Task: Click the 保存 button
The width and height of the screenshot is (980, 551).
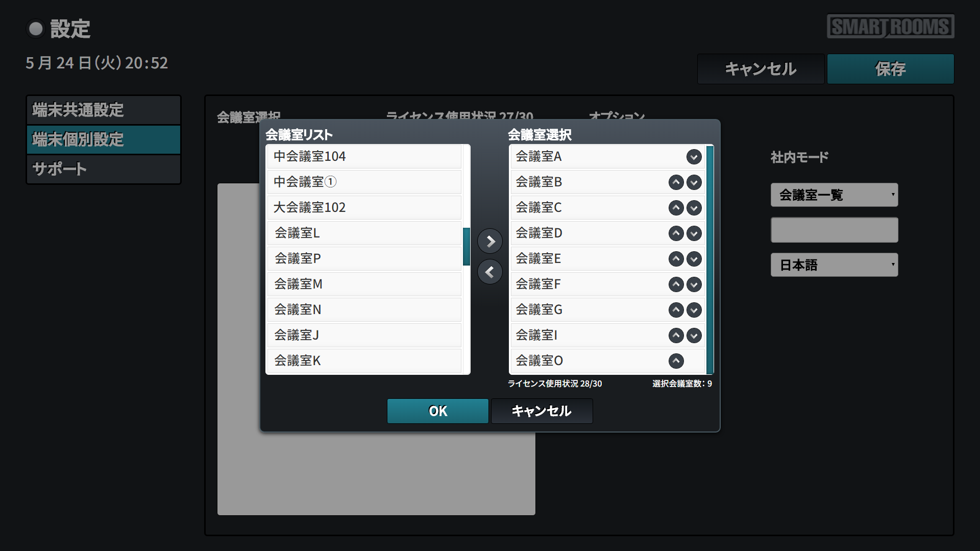Action: pos(890,69)
